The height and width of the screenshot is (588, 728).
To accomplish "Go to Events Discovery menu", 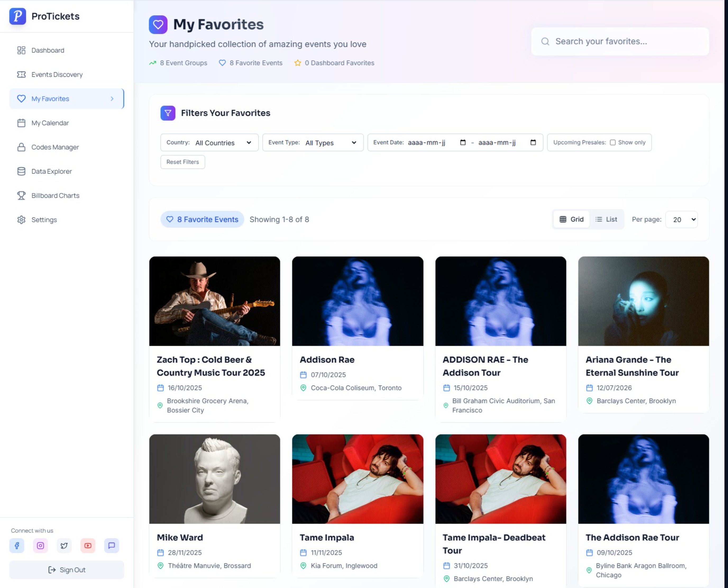I will (x=57, y=75).
